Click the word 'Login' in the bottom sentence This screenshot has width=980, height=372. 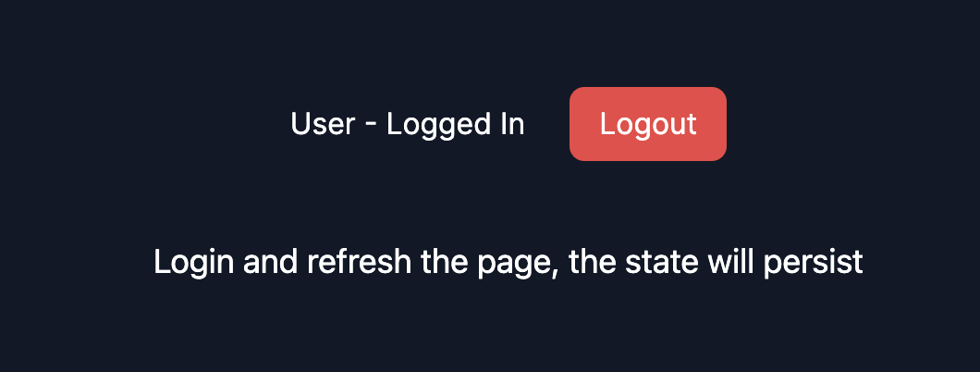tap(193, 263)
